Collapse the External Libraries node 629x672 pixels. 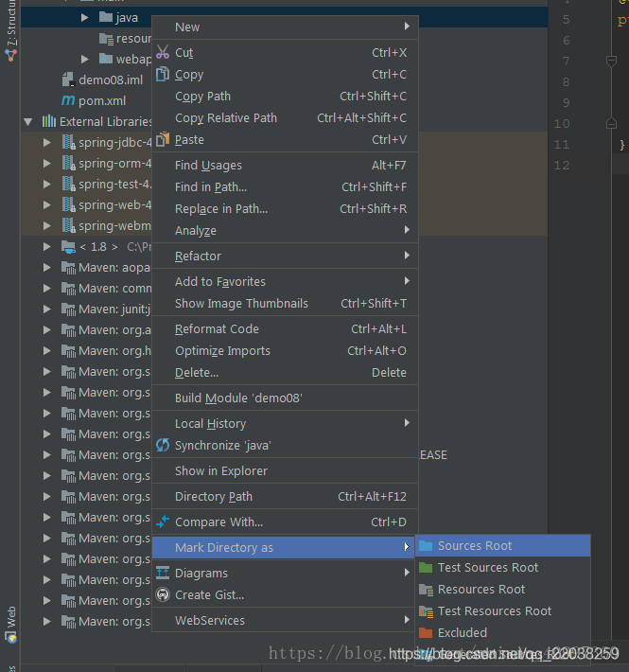click(28, 122)
